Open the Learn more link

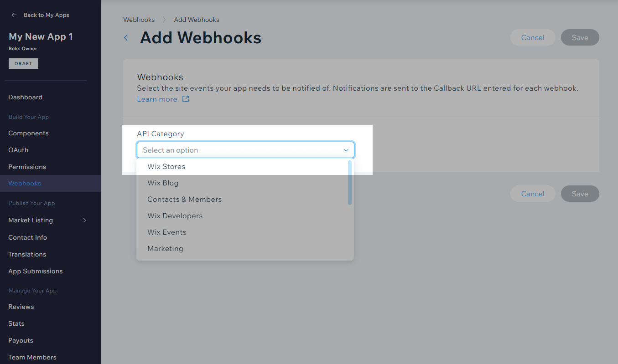click(x=157, y=99)
